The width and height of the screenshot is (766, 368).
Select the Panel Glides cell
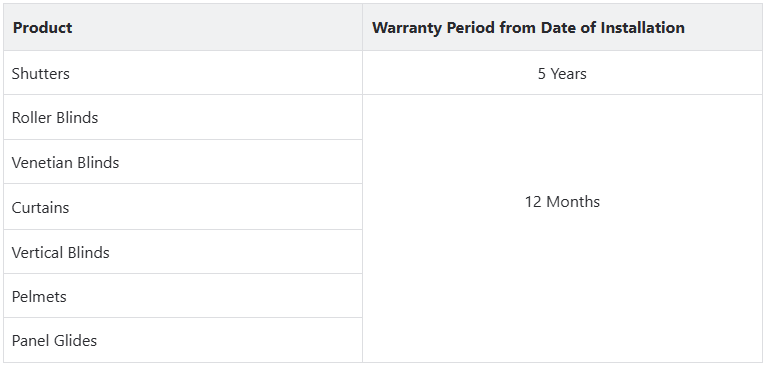pyautogui.click(x=183, y=340)
